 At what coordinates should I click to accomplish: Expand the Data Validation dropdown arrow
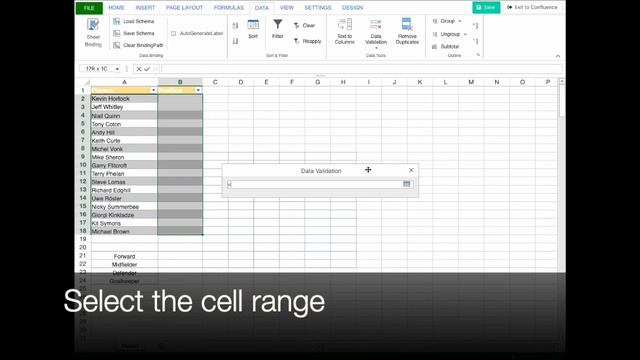coord(376,48)
